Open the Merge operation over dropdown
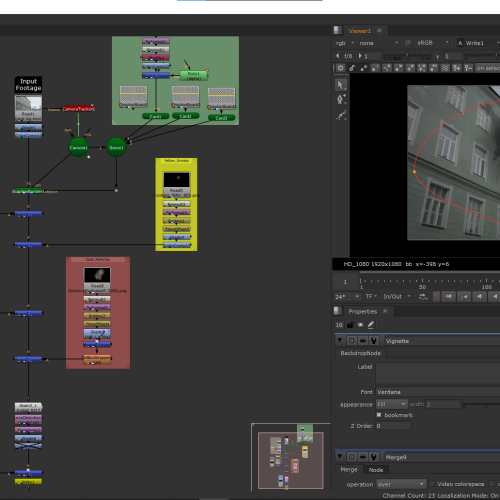Screen dimensions: 500x500 tap(401, 484)
